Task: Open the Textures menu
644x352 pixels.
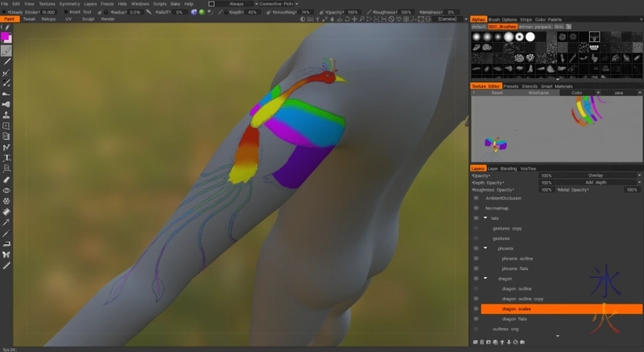Action: (x=47, y=4)
